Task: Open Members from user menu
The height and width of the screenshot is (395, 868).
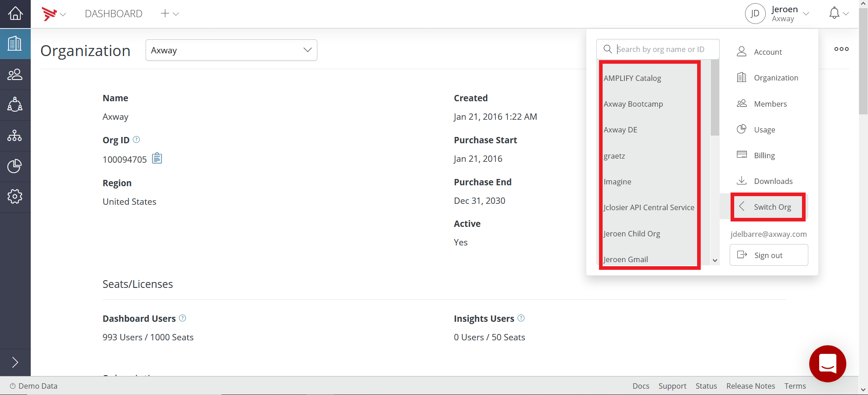Action: [x=762, y=103]
